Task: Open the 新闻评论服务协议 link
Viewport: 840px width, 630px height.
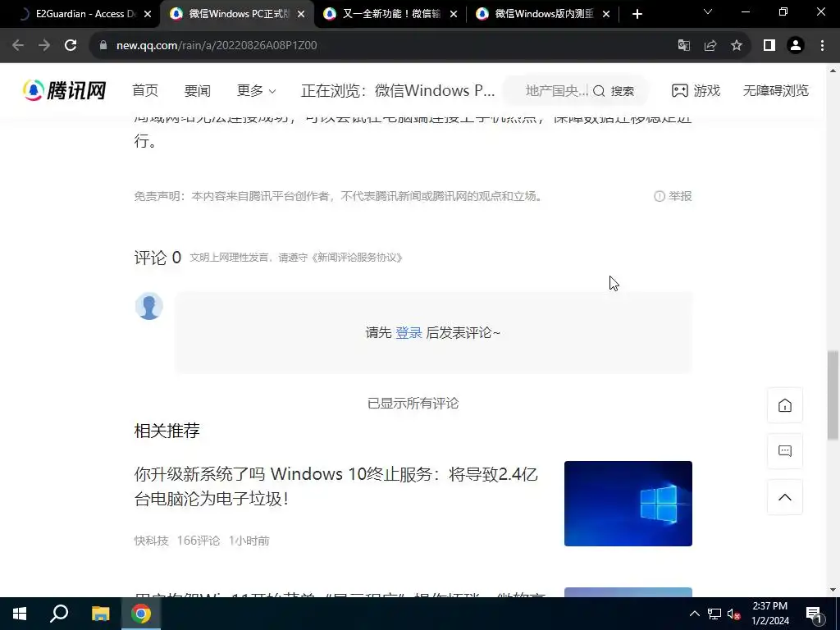Action: pyautogui.click(x=357, y=258)
